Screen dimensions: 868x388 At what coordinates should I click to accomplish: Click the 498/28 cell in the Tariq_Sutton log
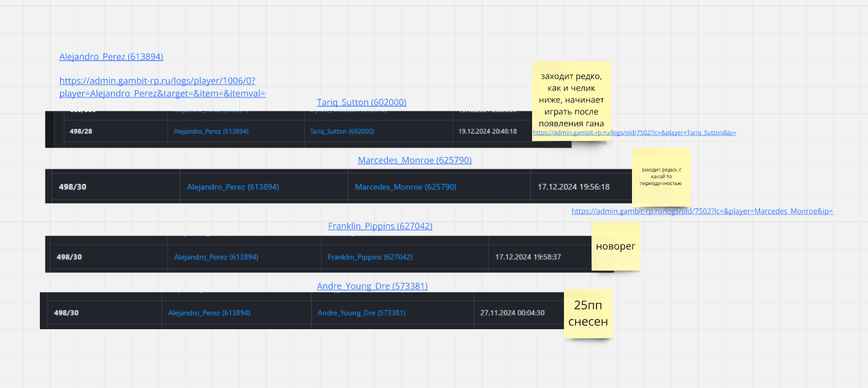(x=81, y=131)
